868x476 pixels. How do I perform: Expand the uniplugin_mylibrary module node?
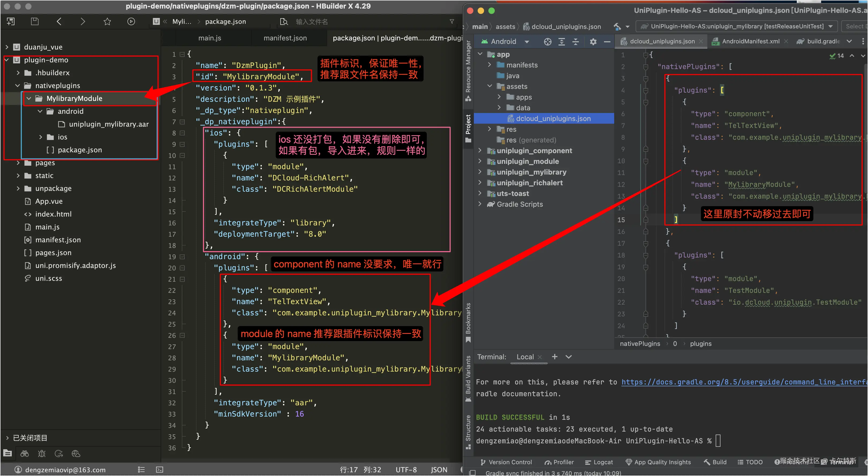click(x=480, y=172)
